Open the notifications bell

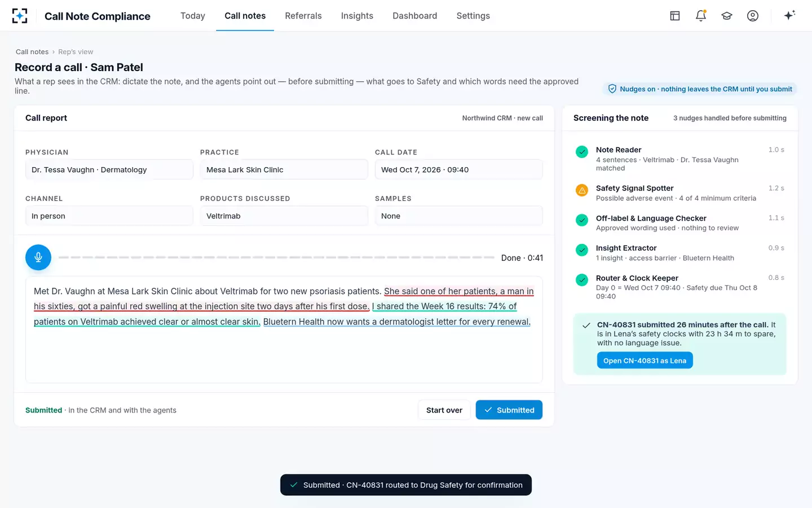pos(701,16)
